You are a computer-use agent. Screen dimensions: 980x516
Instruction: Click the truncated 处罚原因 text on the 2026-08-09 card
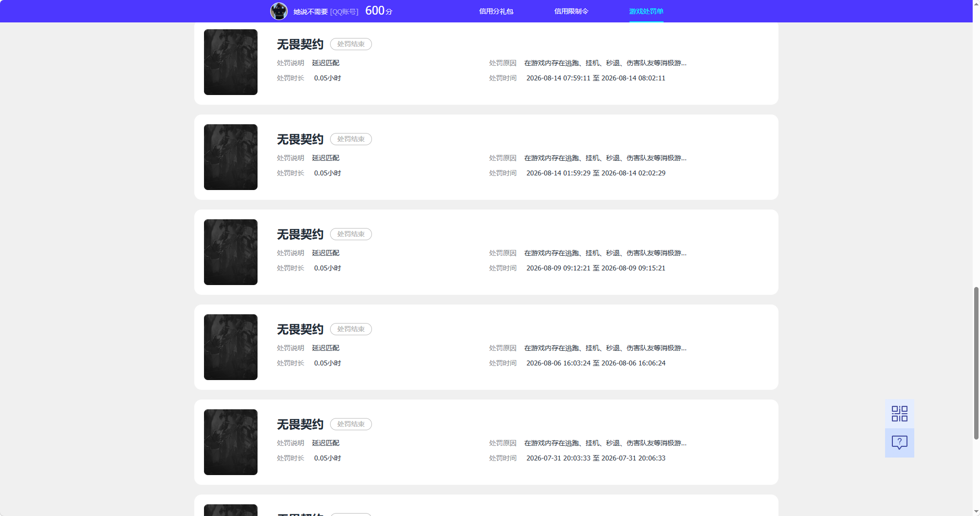point(605,253)
